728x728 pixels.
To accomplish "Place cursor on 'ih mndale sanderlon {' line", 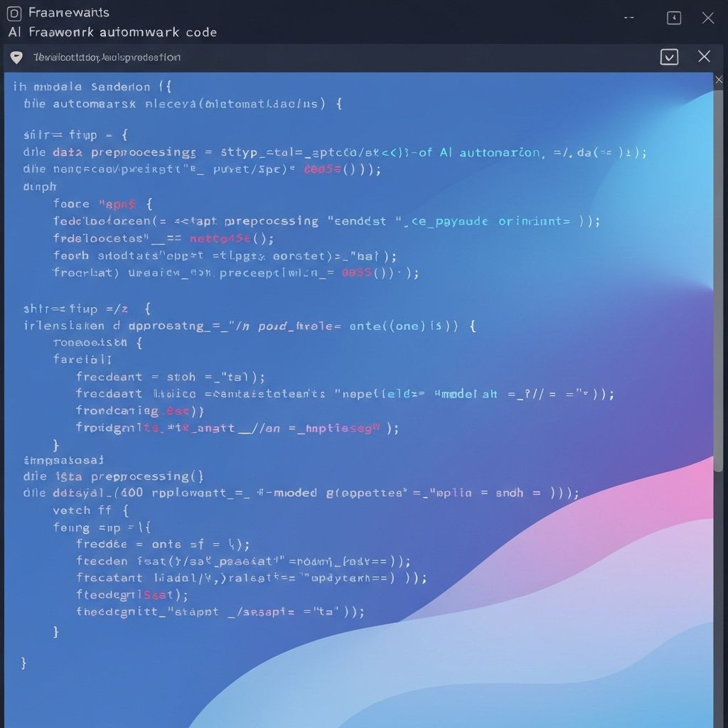I will (92, 87).
